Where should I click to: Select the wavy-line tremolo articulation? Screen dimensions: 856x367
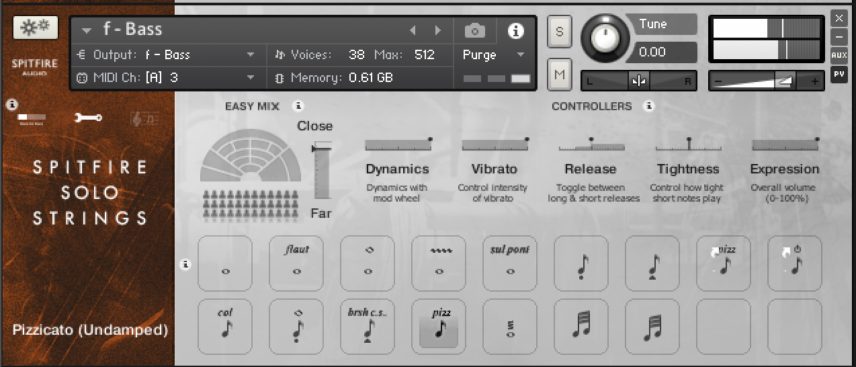(439, 263)
